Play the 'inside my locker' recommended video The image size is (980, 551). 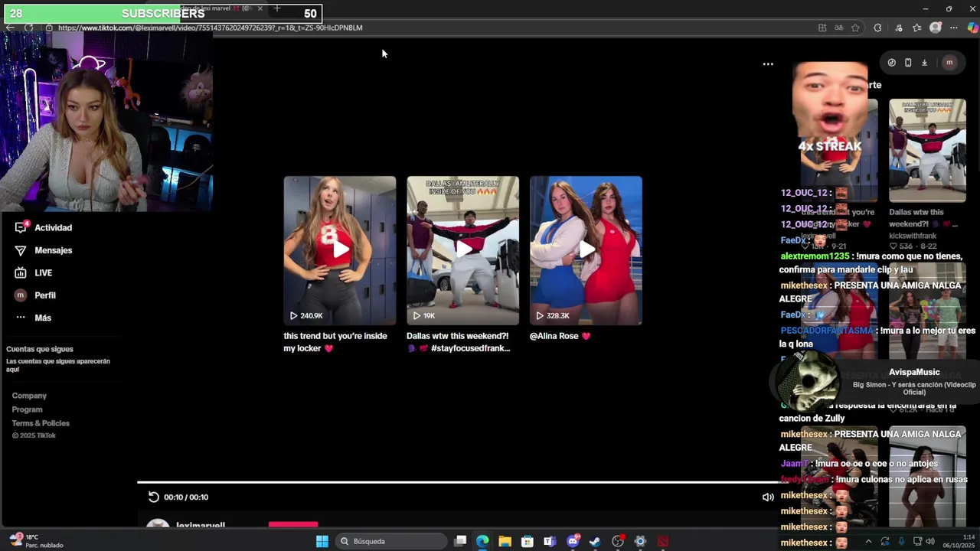[340, 250]
